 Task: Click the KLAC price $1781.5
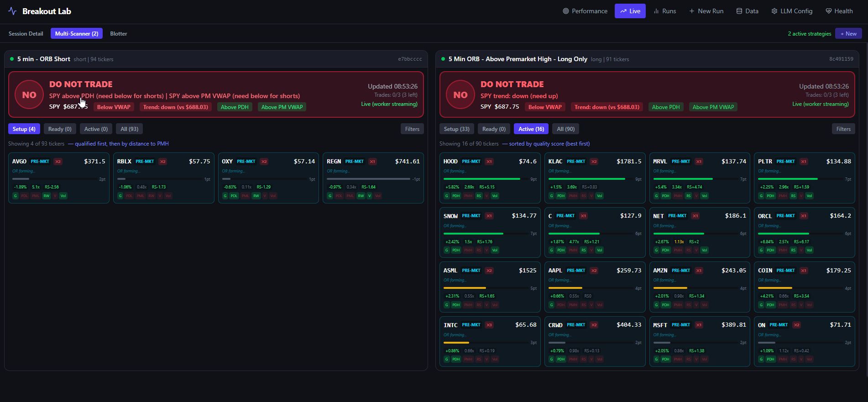(629, 162)
